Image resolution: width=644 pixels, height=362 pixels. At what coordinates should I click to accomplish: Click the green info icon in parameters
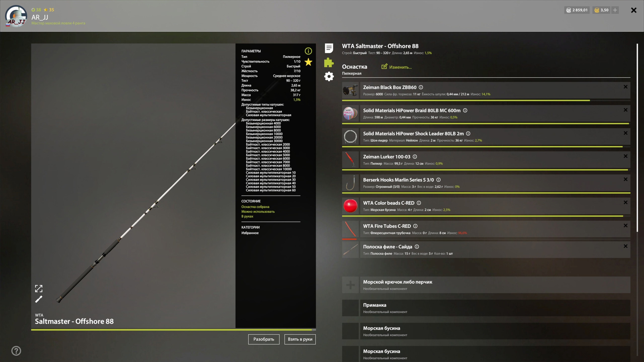click(308, 51)
